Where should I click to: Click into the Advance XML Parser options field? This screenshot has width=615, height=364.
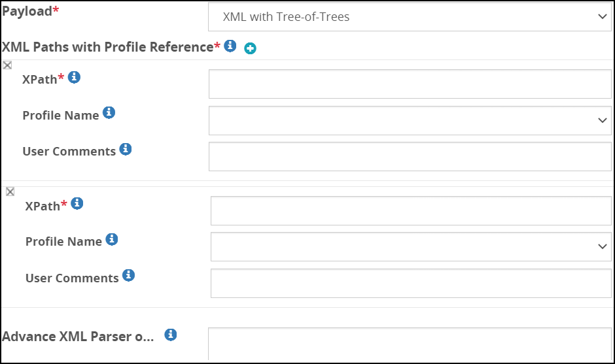(x=410, y=344)
